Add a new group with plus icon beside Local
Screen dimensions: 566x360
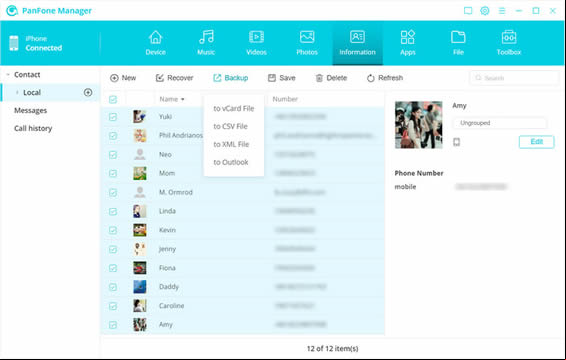click(88, 92)
